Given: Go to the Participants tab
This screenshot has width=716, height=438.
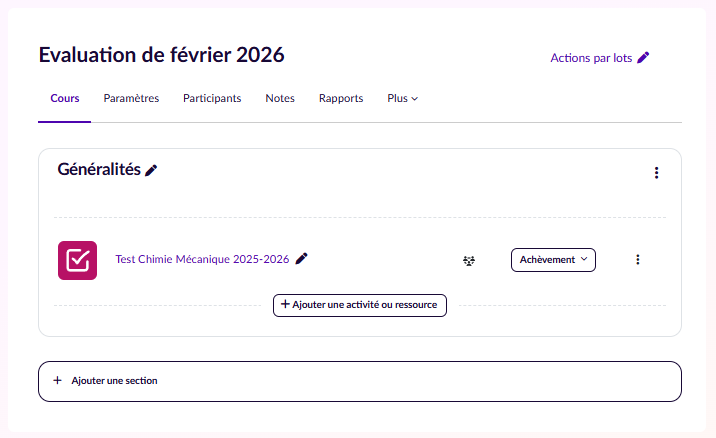Looking at the screenshot, I should click(x=212, y=99).
